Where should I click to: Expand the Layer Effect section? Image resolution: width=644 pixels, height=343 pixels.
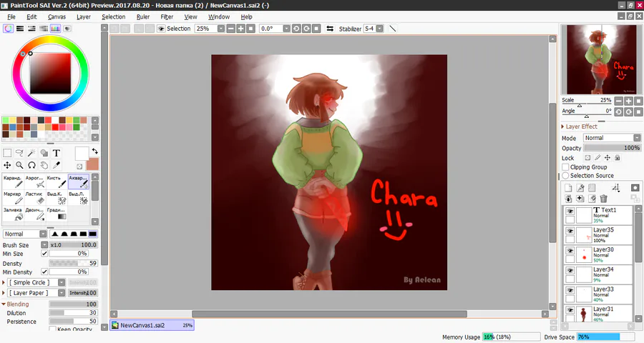563,126
